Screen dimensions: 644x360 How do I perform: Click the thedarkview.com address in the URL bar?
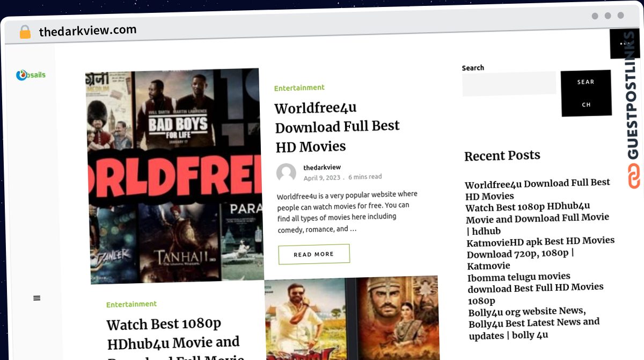[87, 31]
